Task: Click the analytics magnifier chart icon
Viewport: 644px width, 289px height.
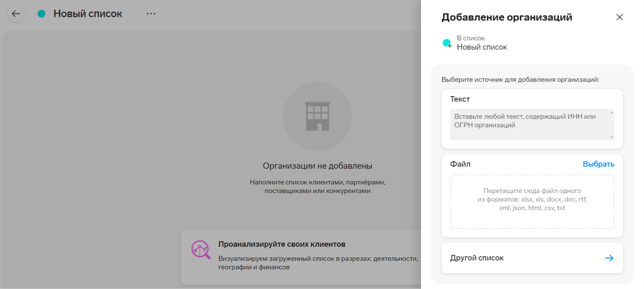Action: coord(201,250)
